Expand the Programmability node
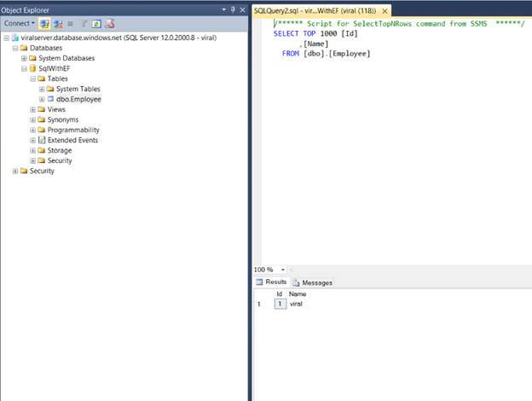532x401 pixels. click(x=33, y=130)
